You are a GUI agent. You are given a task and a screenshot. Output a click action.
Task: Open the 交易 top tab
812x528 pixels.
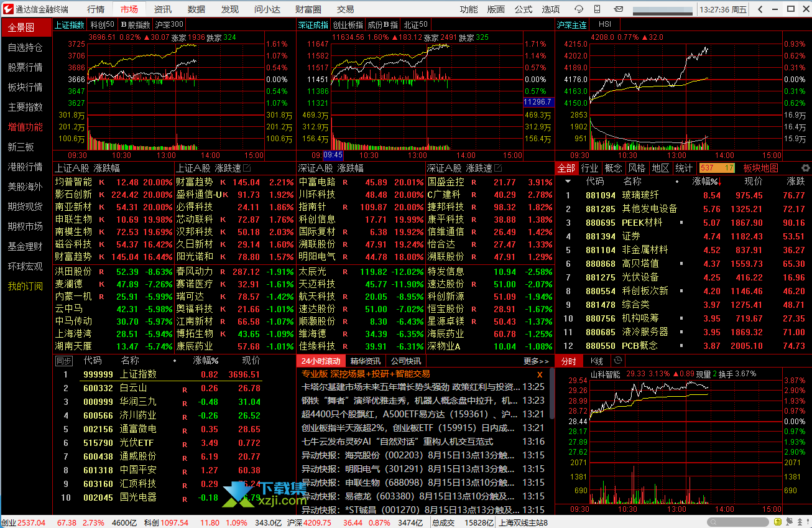click(x=346, y=9)
